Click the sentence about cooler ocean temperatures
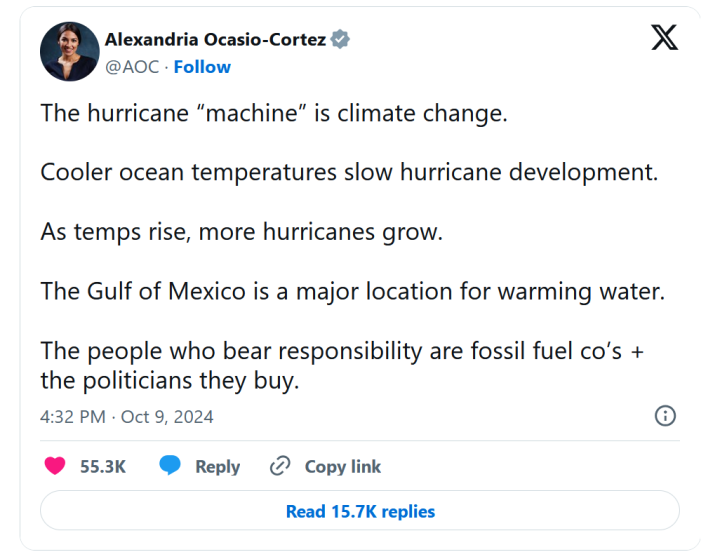This screenshot has width=720, height=559. (x=349, y=171)
